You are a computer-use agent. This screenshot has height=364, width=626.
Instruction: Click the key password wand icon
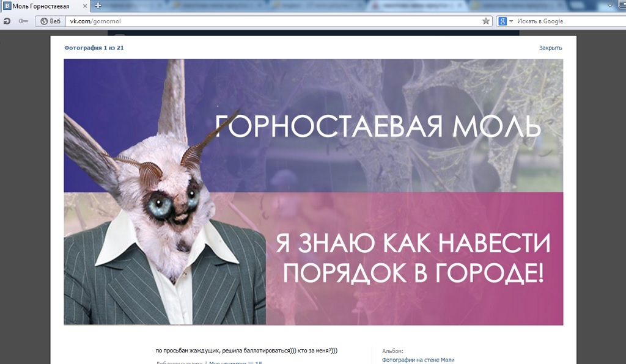(23, 21)
